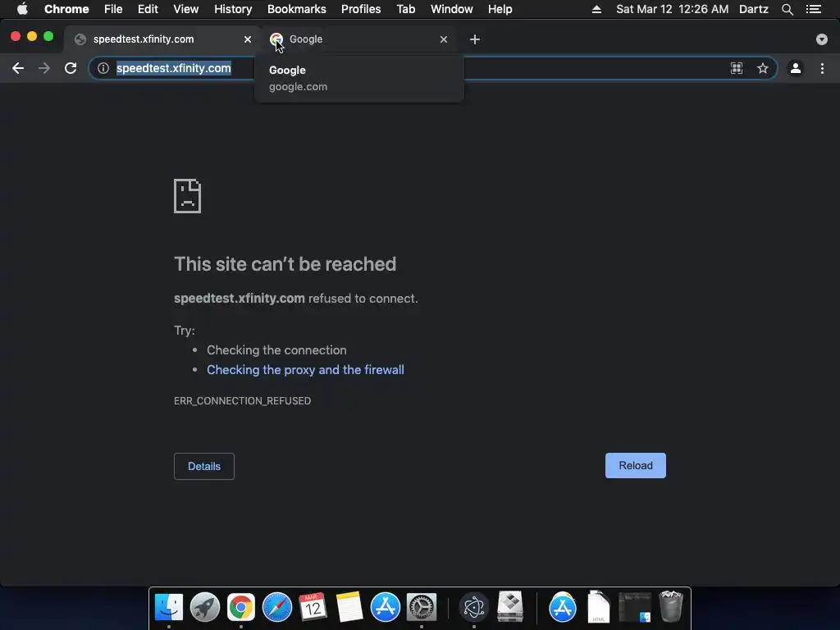Viewport: 840px width, 630px height.
Task: Open the History menu
Action: click(x=233, y=9)
